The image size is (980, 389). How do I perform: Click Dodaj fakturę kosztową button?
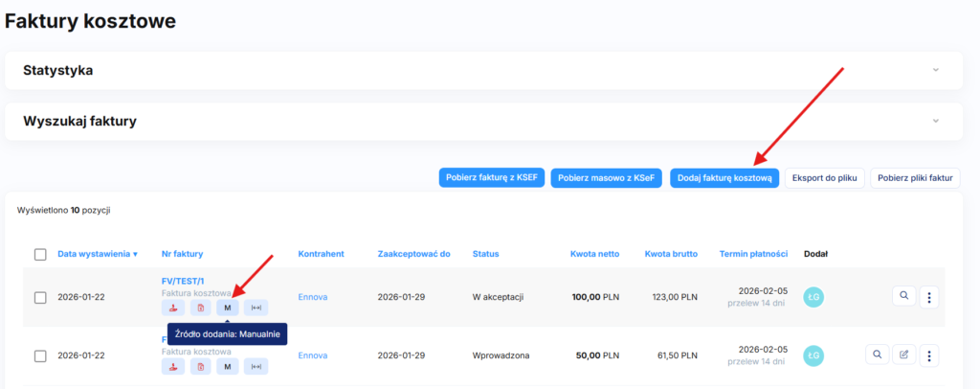(724, 177)
